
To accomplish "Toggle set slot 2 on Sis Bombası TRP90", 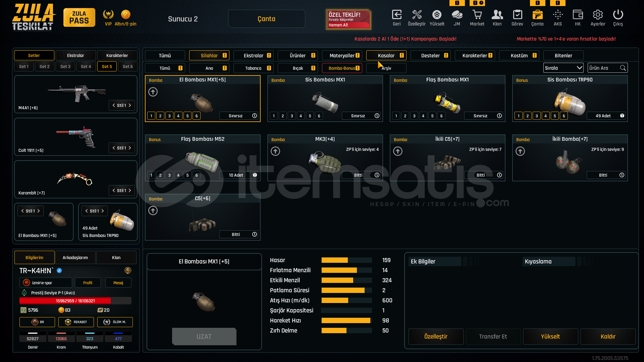I will tap(528, 116).
